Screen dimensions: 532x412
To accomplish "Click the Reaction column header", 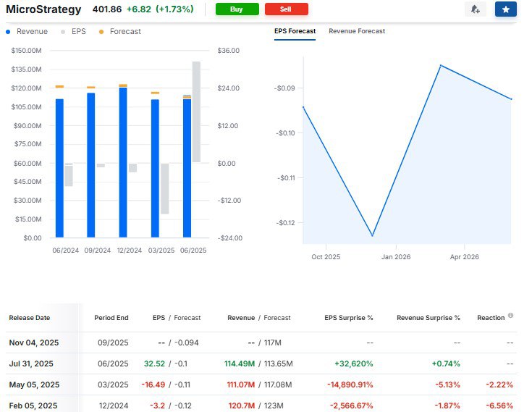I will (x=491, y=318).
